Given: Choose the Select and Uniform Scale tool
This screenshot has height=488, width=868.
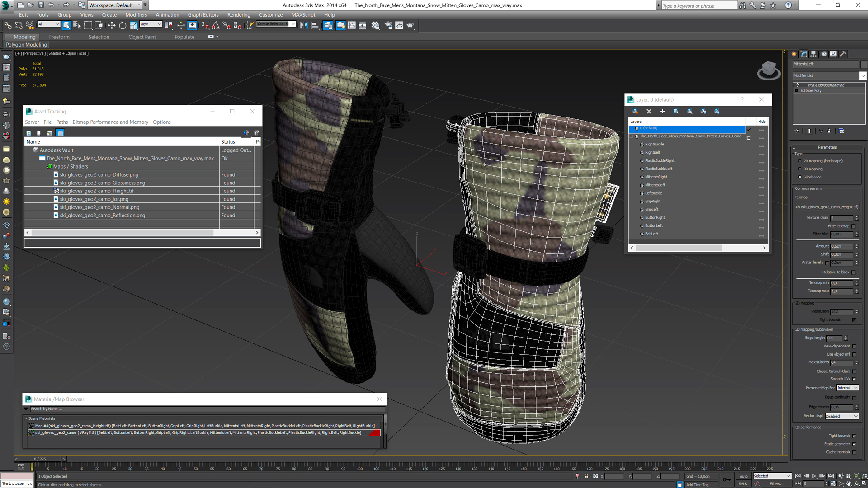Looking at the screenshot, I should tap(134, 25).
